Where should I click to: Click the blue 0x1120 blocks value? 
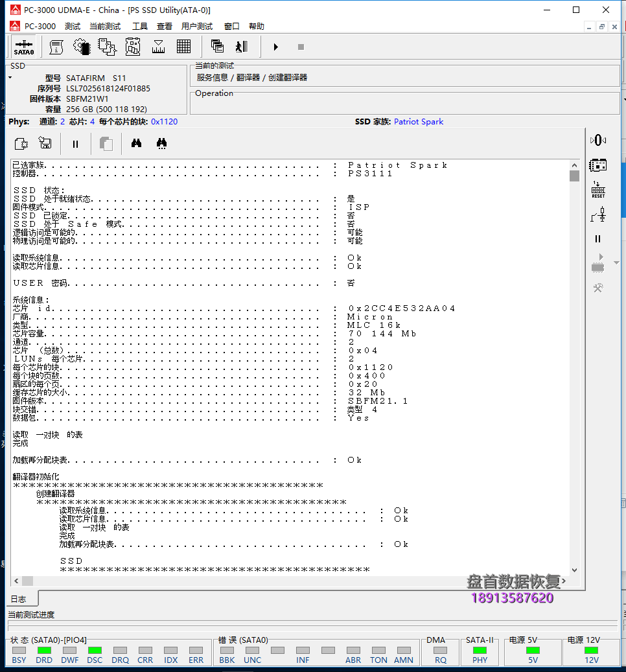[x=164, y=122]
